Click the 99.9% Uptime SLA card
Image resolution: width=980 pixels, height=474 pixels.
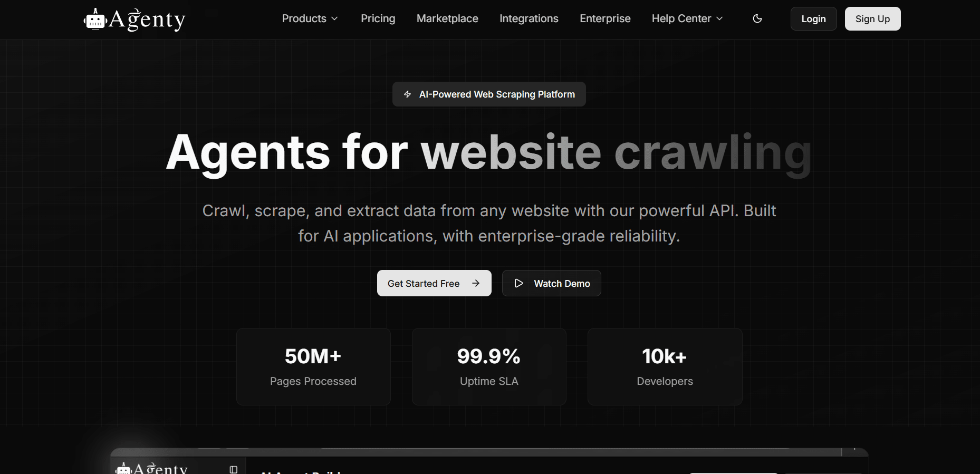point(489,367)
